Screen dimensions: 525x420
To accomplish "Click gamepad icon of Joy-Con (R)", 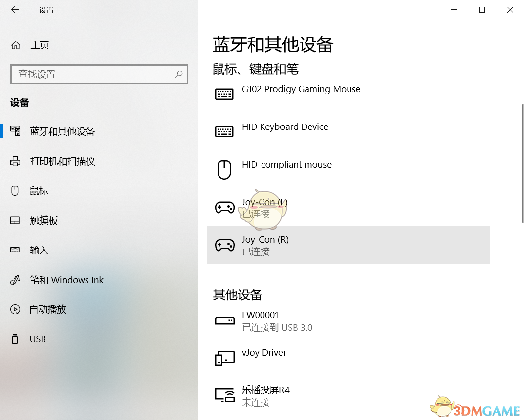I will click(x=224, y=245).
